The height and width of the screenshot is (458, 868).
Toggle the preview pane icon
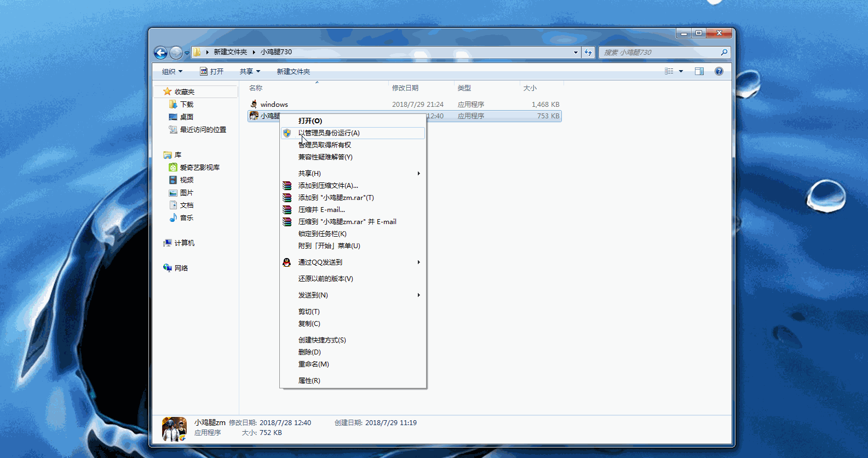[x=699, y=71]
